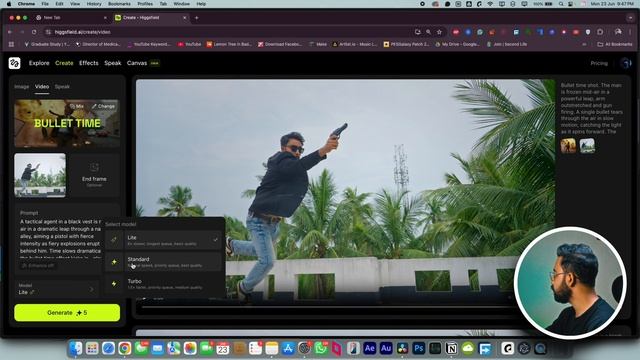Click inside the Prompt text field
Image resolution: width=640 pixels, height=360 pixels.
click(x=59, y=239)
